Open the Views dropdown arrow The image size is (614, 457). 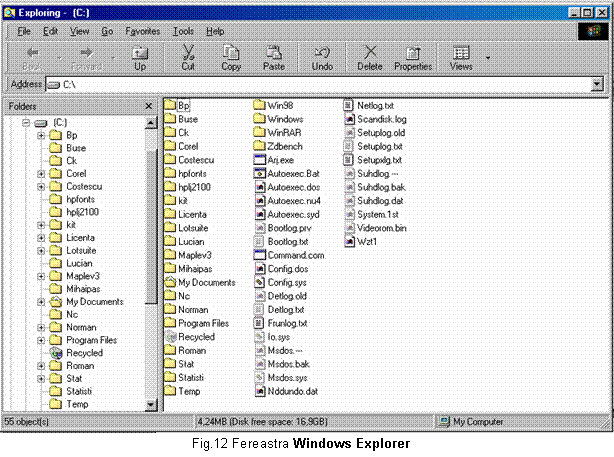[487, 58]
